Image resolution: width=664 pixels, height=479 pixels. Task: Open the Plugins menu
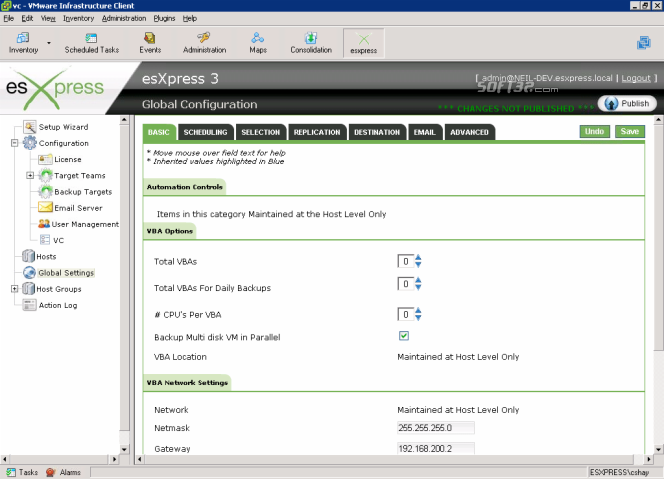point(164,18)
